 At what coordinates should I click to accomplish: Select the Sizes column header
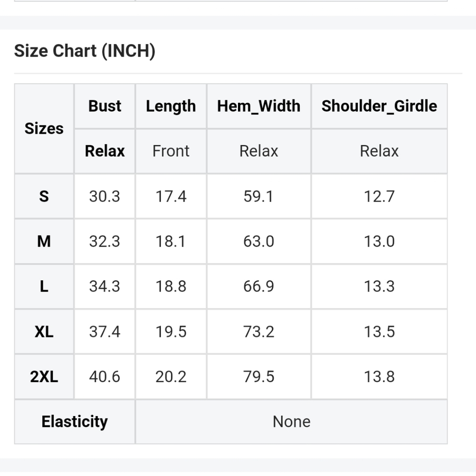pyautogui.click(x=44, y=129)
